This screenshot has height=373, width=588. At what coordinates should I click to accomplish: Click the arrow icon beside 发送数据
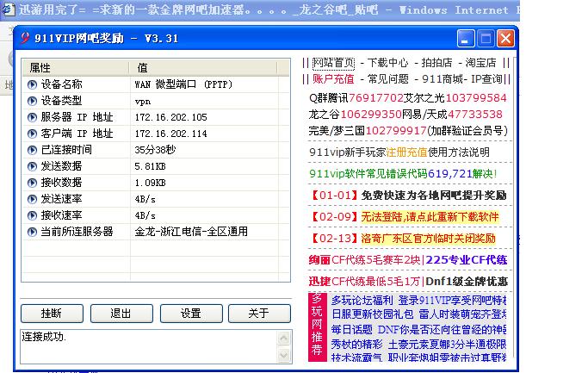tap(32, 166)
